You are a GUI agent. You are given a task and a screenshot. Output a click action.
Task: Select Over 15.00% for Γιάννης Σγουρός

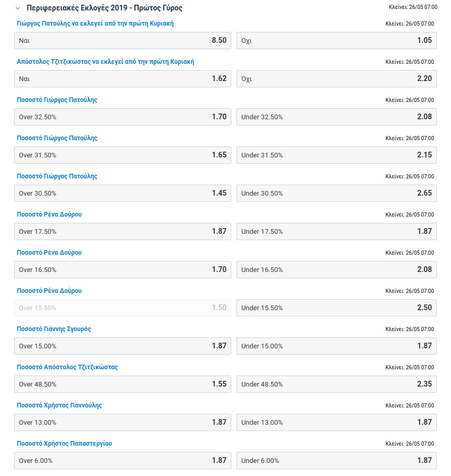point(122,346)
